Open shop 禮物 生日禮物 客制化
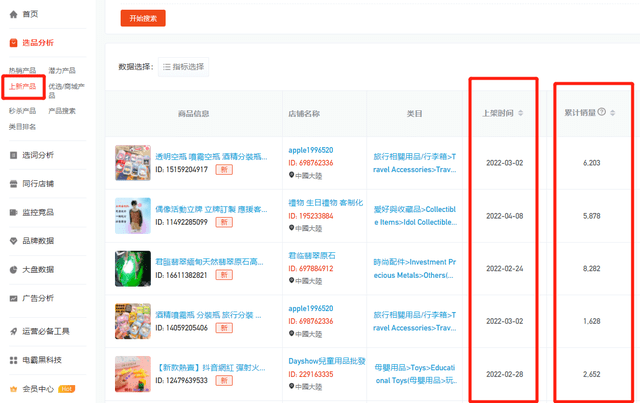 click(x=325, y=203)
